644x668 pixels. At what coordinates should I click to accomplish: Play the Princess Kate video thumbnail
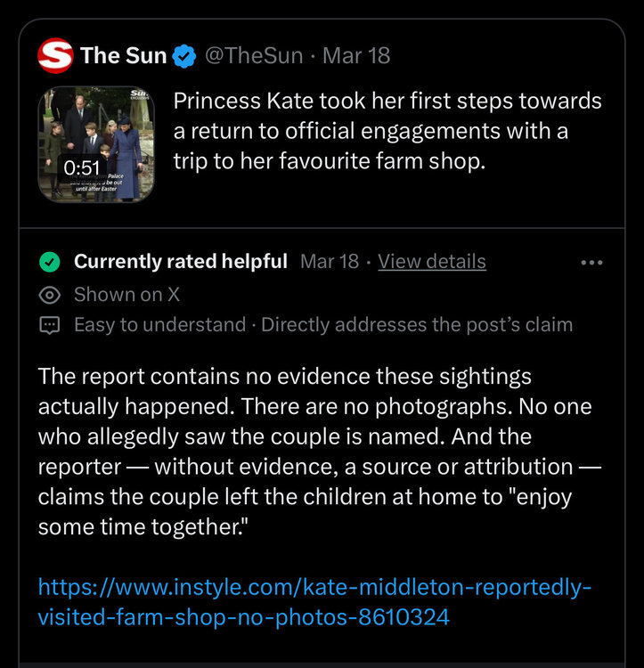[x=96, y=143]
